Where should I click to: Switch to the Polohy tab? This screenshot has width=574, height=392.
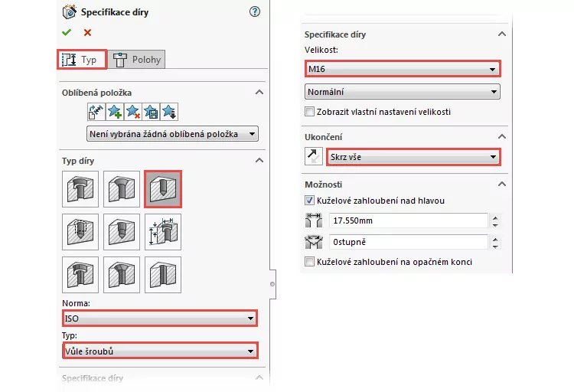click(136, 60)
